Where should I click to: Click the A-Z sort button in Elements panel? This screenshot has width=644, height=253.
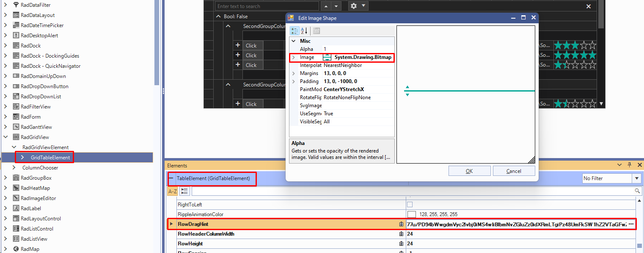173,192
